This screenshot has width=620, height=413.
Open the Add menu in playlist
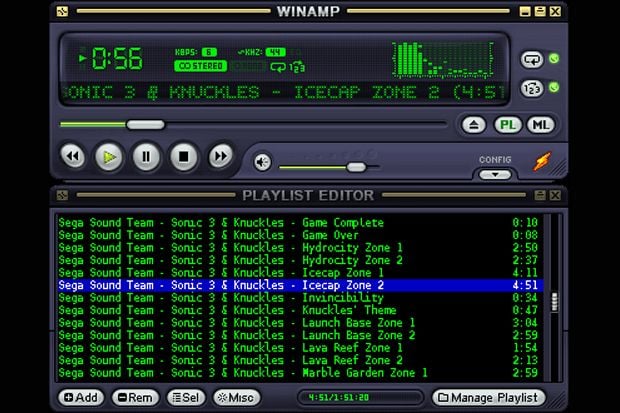[x=81, y=397]
